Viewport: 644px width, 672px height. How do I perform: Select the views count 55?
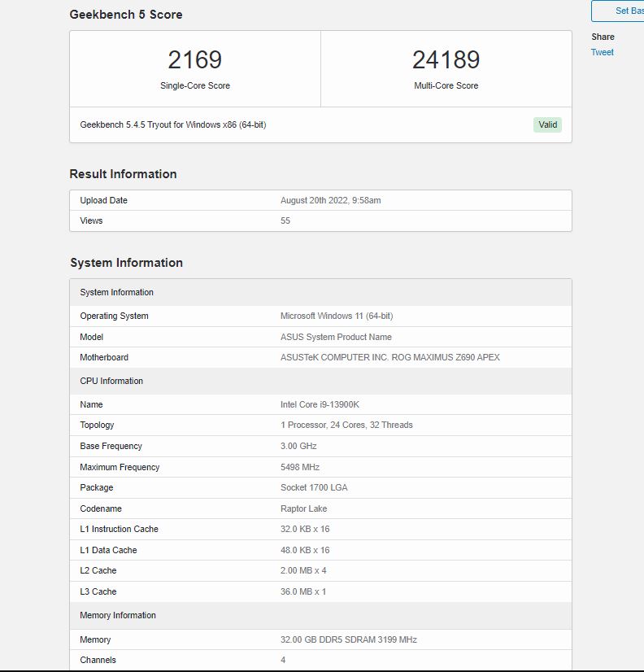285,220
